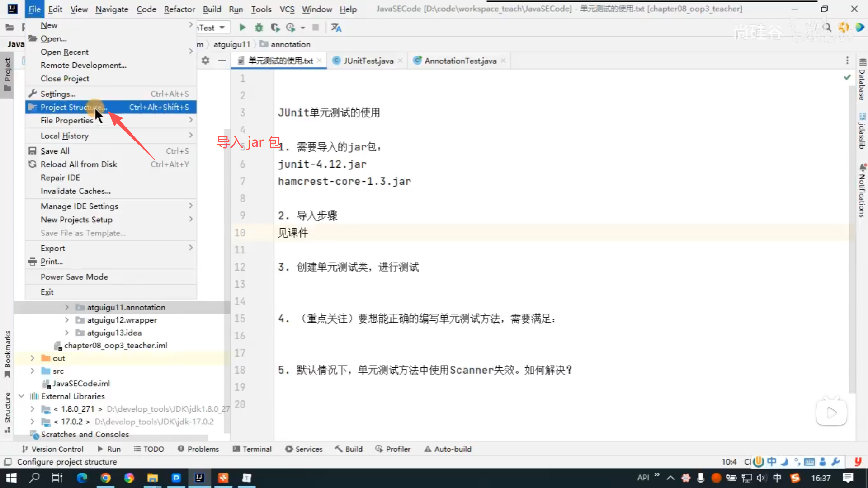
Task: Switch to the JUnitTest.java tab
Action: coord(368,61)
